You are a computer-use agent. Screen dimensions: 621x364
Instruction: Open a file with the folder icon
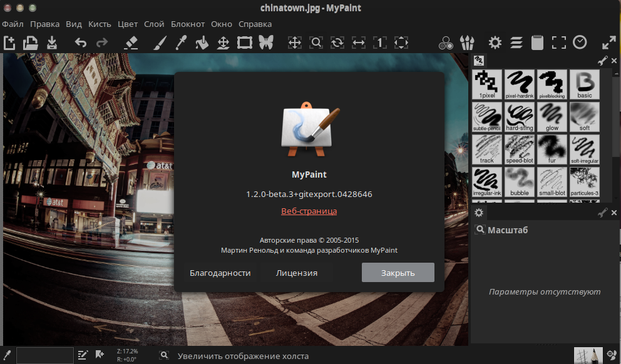tap(30, 43)
